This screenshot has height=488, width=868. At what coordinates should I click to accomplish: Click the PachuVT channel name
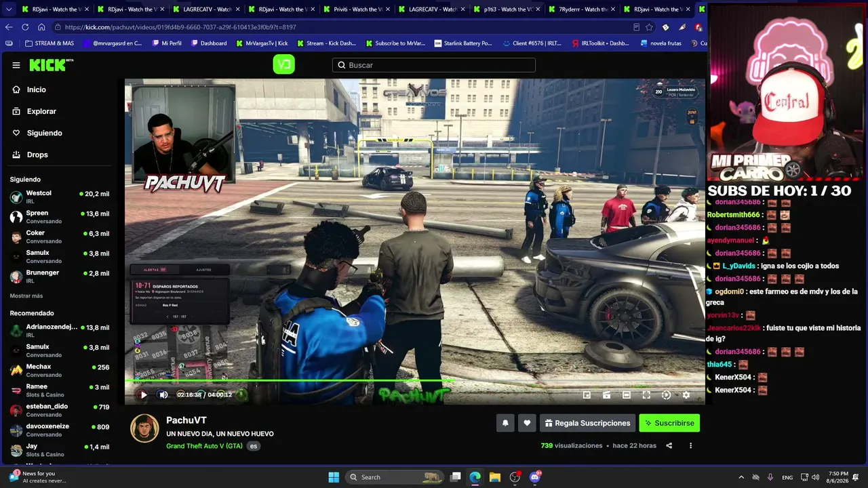tap(186, 420)
